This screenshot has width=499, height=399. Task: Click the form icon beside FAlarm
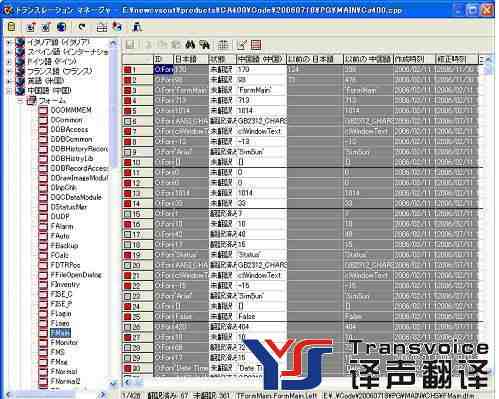43,226
